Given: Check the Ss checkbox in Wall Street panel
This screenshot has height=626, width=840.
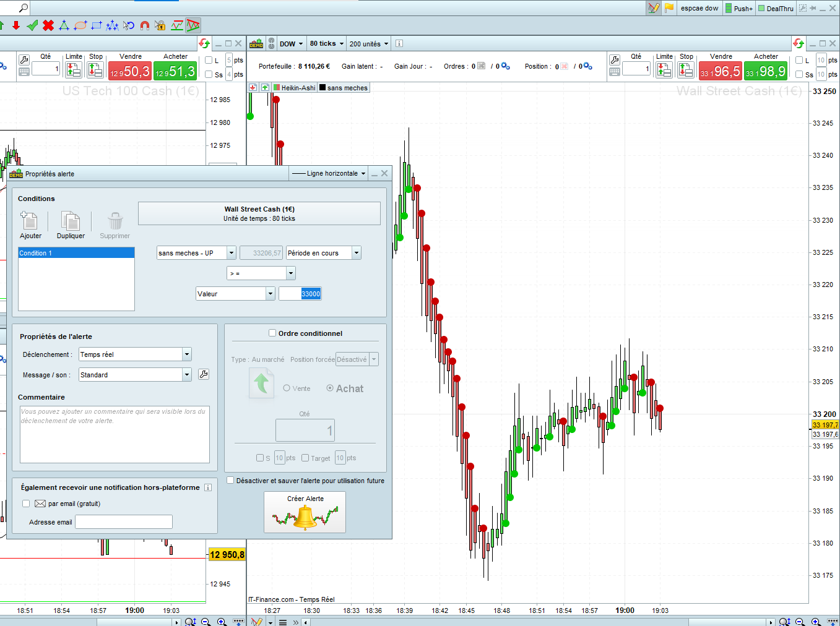Looking at the screenshot, I should [x=799, y=74].
